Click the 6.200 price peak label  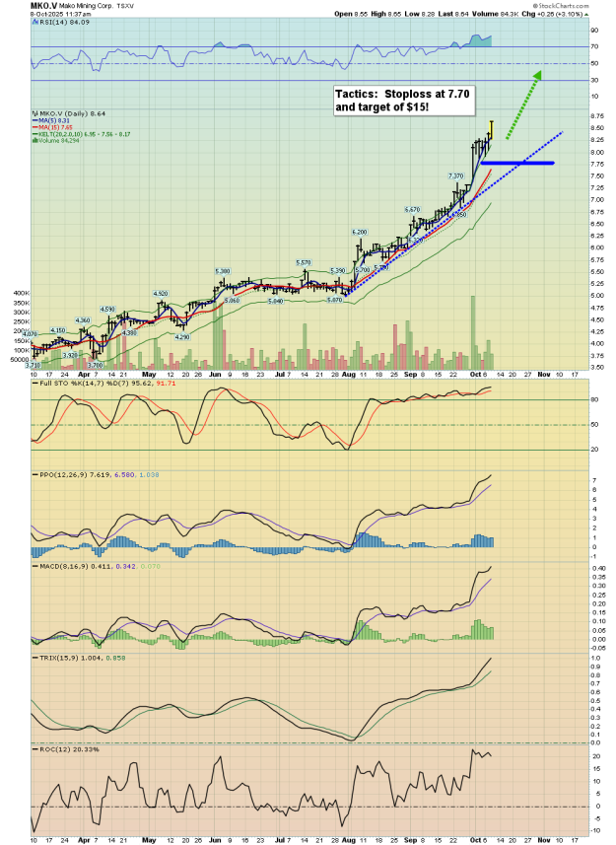coord(360,232)
